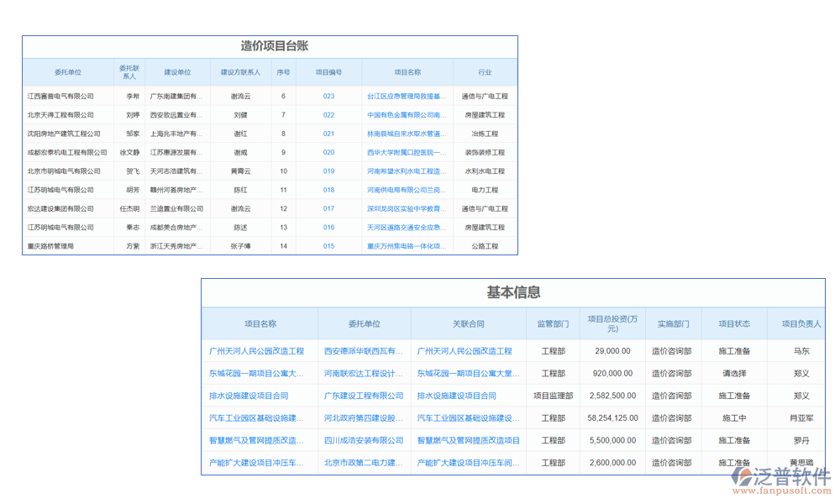Open the 汽车工业园区基础设施 contract link

pyautogui.click(x=467, y=417)
